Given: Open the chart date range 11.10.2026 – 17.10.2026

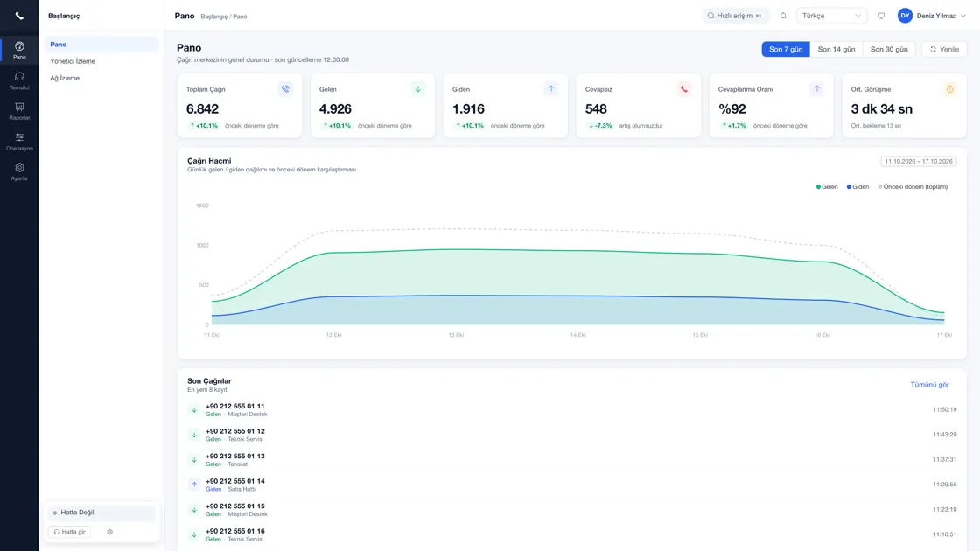Looking at the screenshot, I should 918,161.
